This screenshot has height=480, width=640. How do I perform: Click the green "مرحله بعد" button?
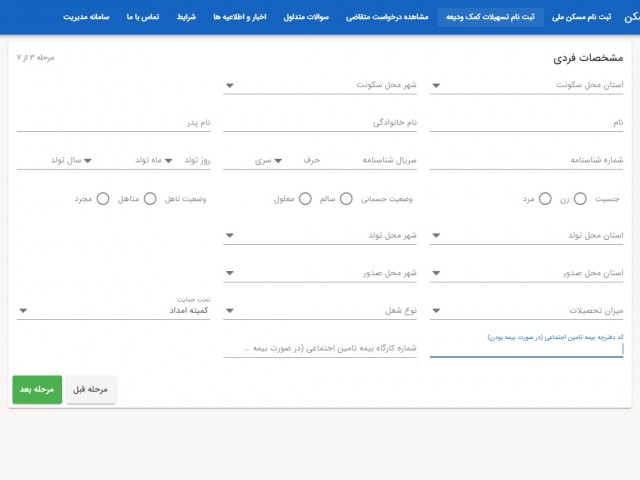(x=37, y=389)
